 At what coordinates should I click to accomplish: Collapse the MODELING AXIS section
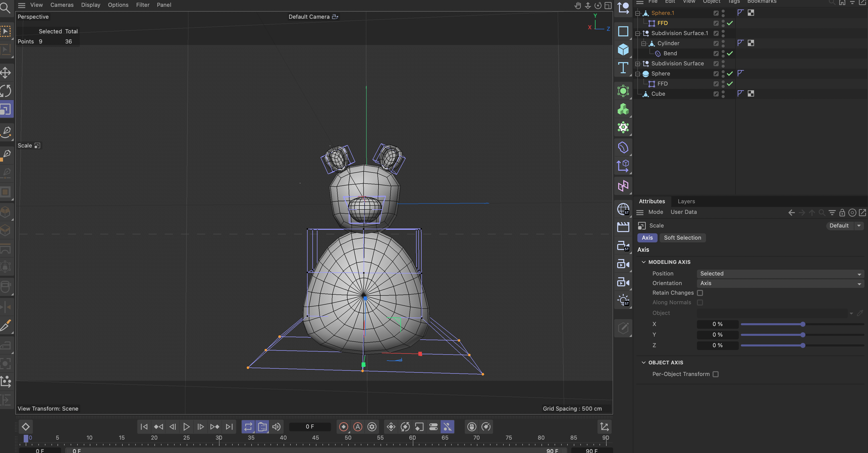[644, 262]
